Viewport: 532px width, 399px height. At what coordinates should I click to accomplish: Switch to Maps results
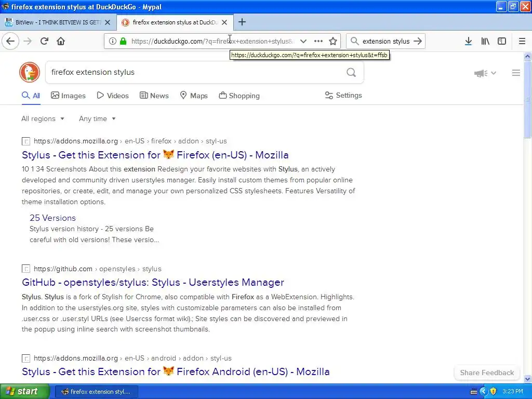click(194, 96)
